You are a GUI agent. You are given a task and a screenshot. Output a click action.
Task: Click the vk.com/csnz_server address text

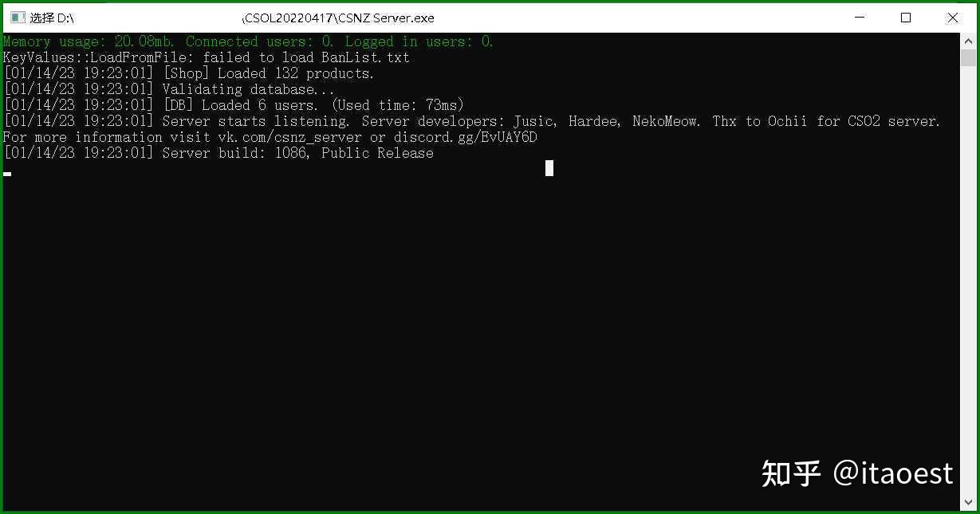pyautogui.click(x=292, y=137)
